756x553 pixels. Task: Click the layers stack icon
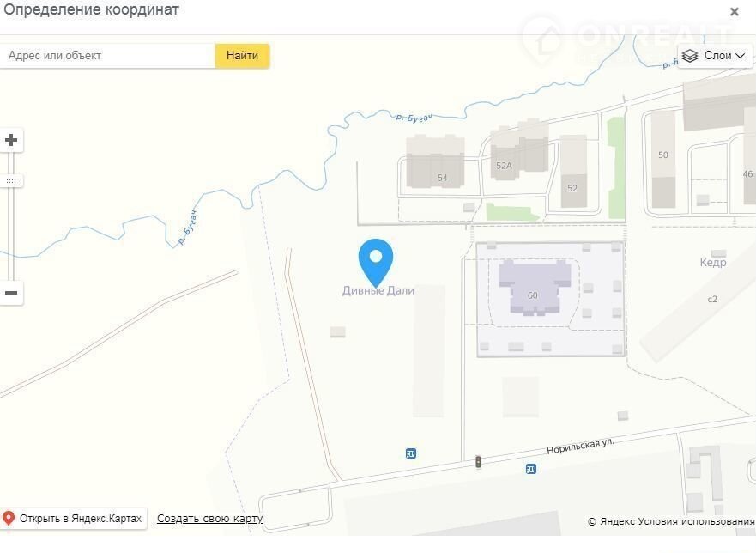click(x=690, y=56)
